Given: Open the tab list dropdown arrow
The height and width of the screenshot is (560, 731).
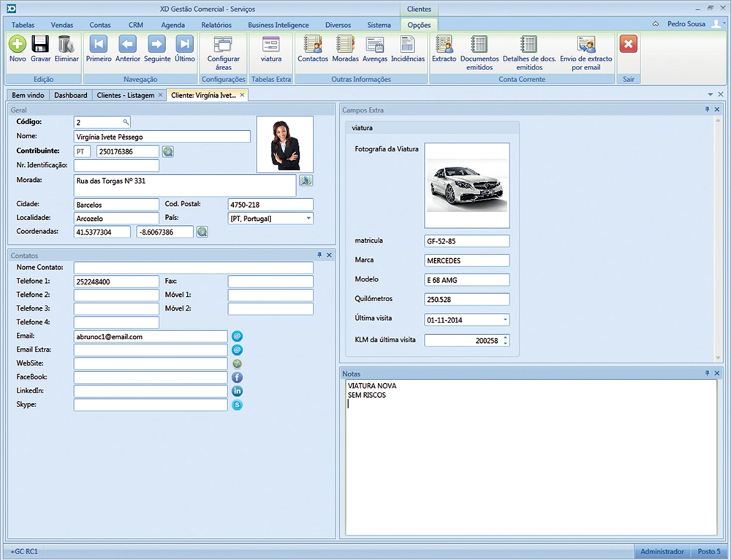Looking at the screenshot, I should [x=710, y=95].
